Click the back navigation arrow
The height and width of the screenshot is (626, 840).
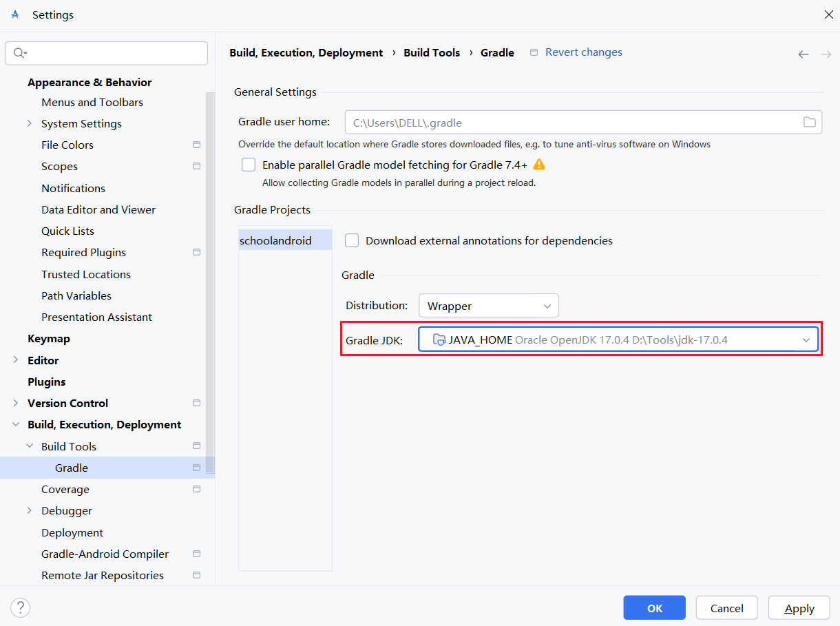tap(803, 54)
